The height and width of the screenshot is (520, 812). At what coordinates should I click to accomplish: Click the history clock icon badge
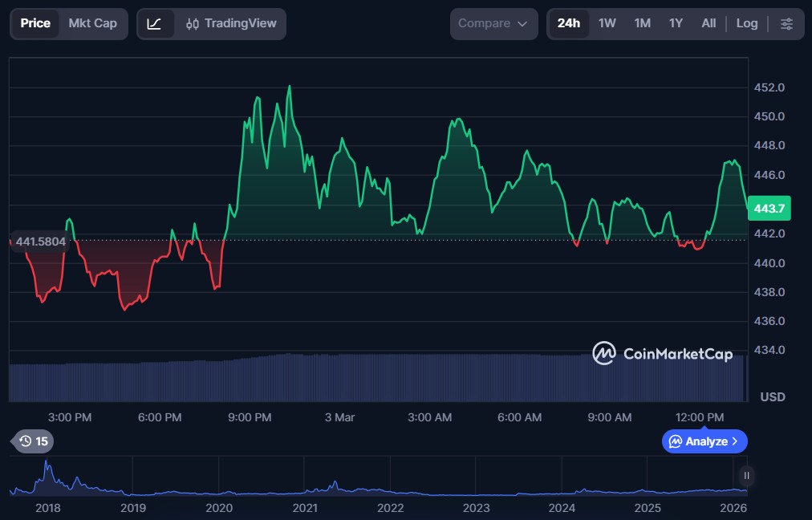33,441
